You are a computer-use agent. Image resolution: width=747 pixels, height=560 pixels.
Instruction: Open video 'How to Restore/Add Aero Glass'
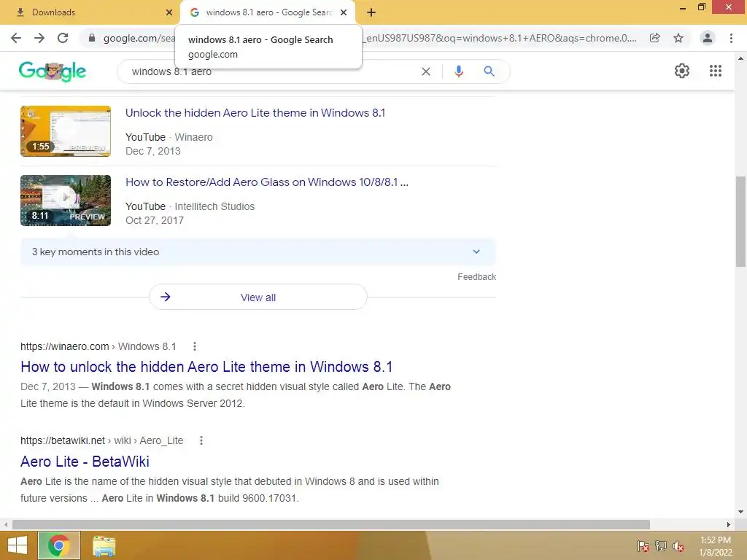pos(267,182)
